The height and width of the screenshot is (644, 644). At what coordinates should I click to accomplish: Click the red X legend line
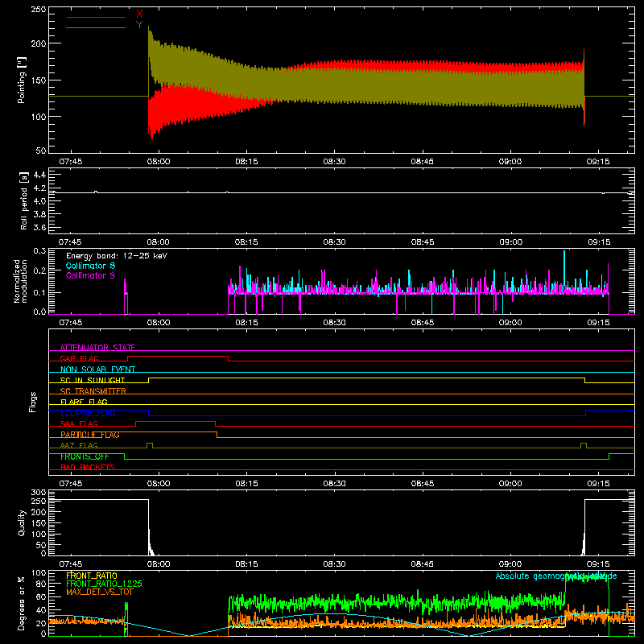point(96,17)
